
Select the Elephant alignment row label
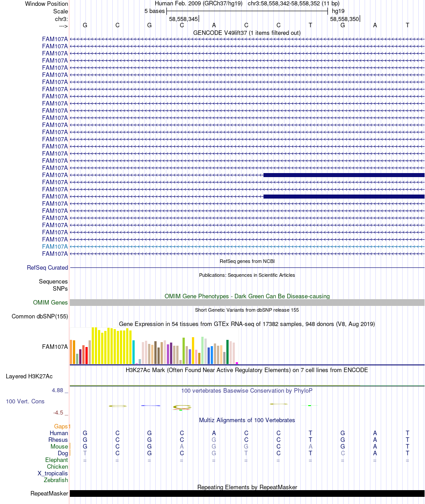click(x=56, y=460)
